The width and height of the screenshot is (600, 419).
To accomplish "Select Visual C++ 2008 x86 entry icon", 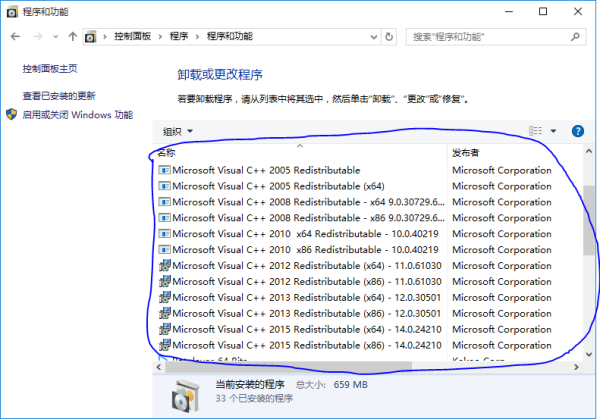I will coord(164,218).
